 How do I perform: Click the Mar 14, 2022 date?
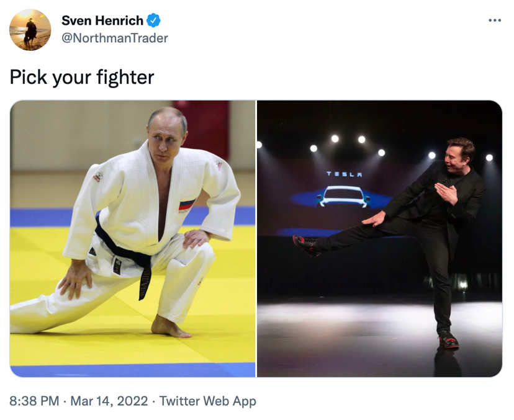[109, 401]
